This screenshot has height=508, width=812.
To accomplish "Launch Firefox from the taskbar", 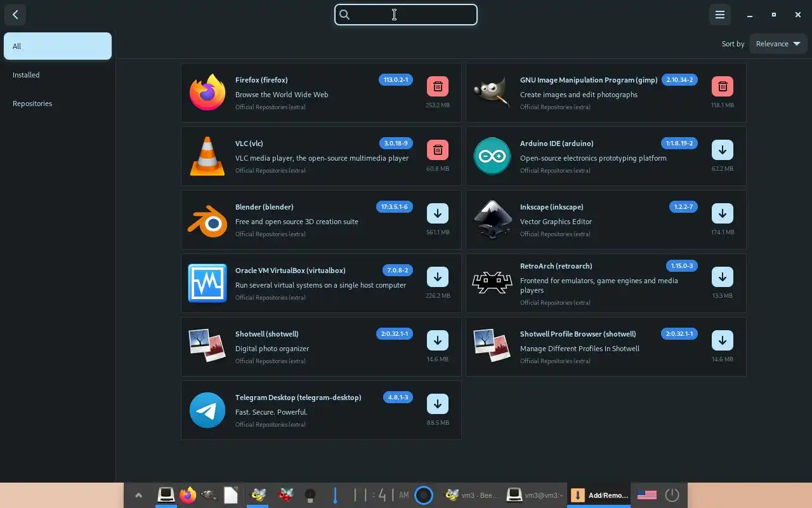I will pyautogui.click(x=187, y=495).
